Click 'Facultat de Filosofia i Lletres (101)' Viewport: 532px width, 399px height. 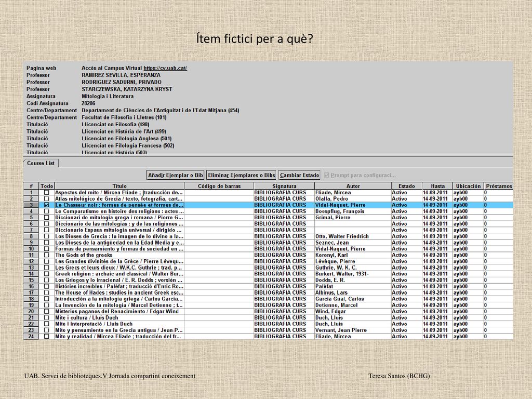(x=124, y=117)
